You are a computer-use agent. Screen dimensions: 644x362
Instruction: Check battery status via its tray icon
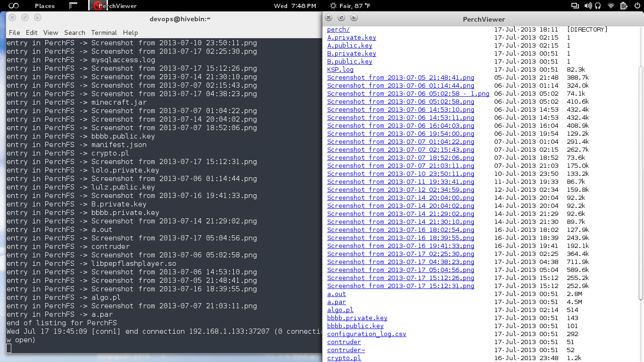(624, 6)
